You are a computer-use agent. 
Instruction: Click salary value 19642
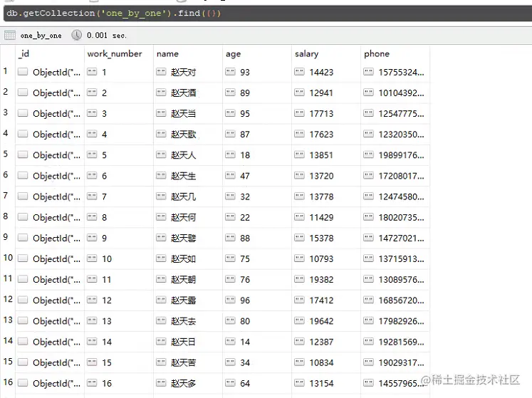(x=321, y=321)
